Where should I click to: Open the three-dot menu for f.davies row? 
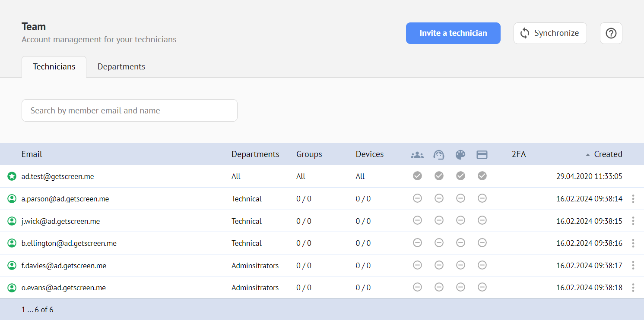point(633,265)
